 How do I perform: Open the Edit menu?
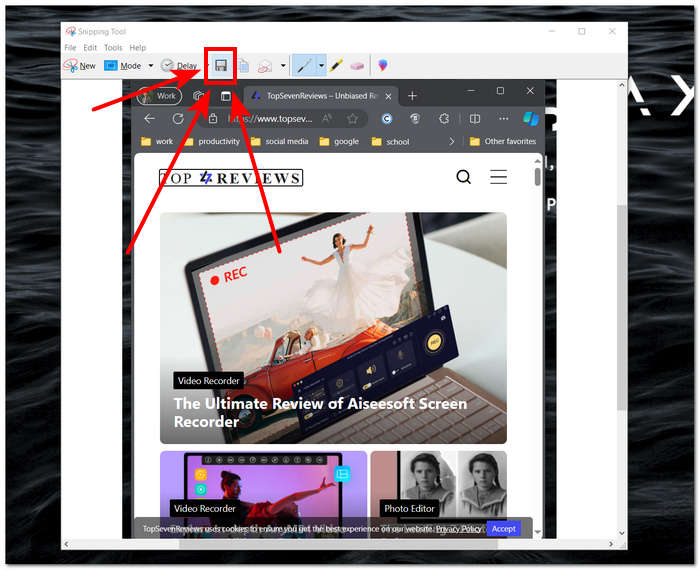(x=90, y=47)
